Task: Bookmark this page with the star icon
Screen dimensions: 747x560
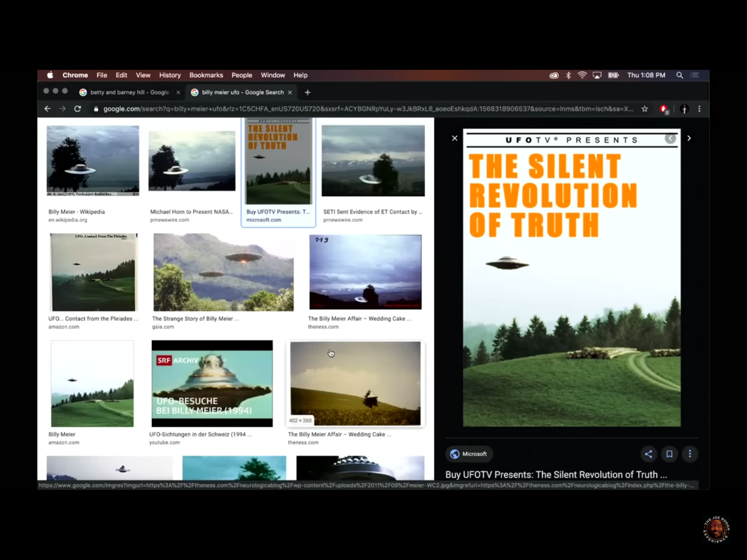Action: coord(645,109)
